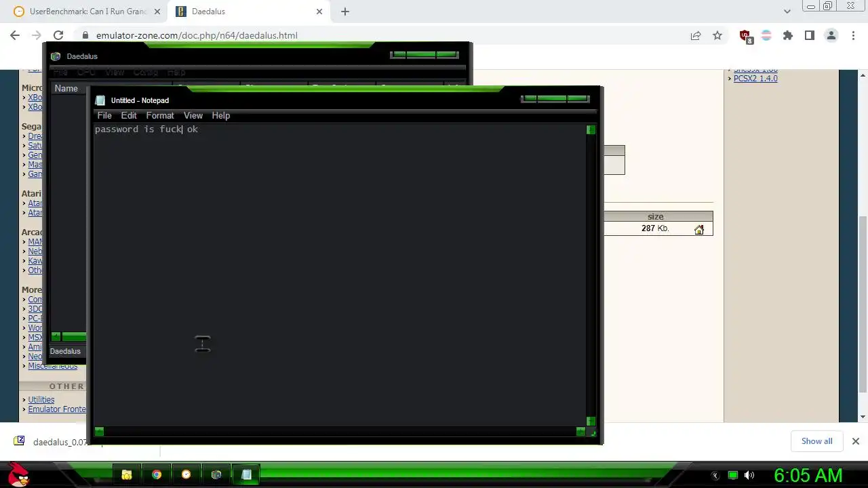Click the site lock icon
Screen dimensions: 868x488
pos(85,35)
